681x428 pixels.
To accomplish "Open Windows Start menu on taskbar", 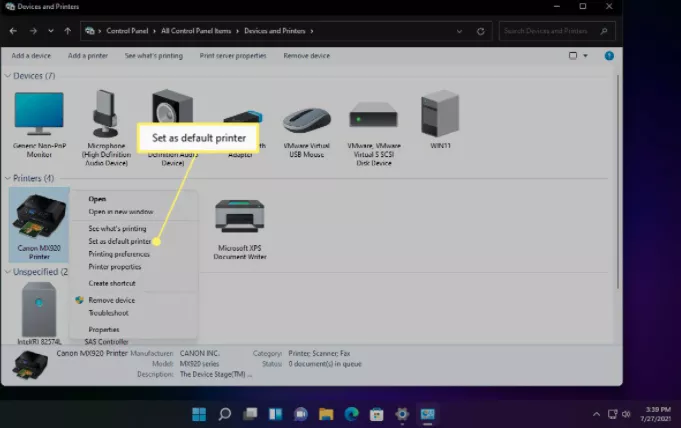I will tap(199, 414).
